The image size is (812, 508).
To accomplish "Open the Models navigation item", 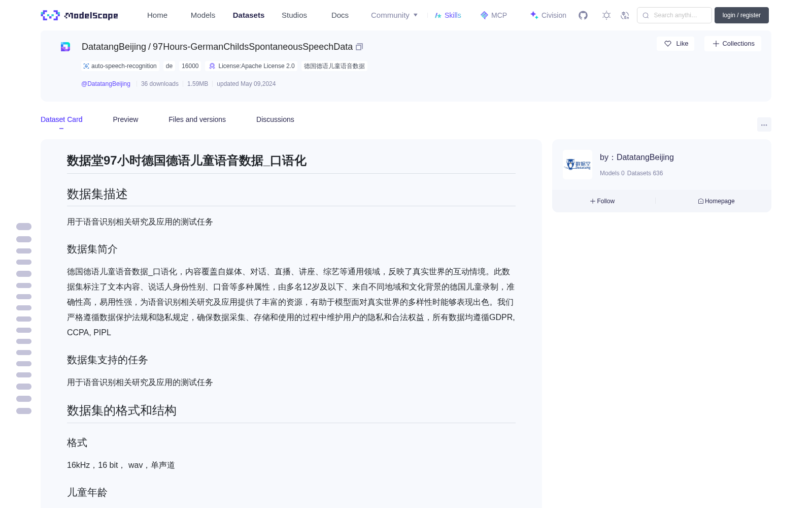I will [x=203, y=15].
